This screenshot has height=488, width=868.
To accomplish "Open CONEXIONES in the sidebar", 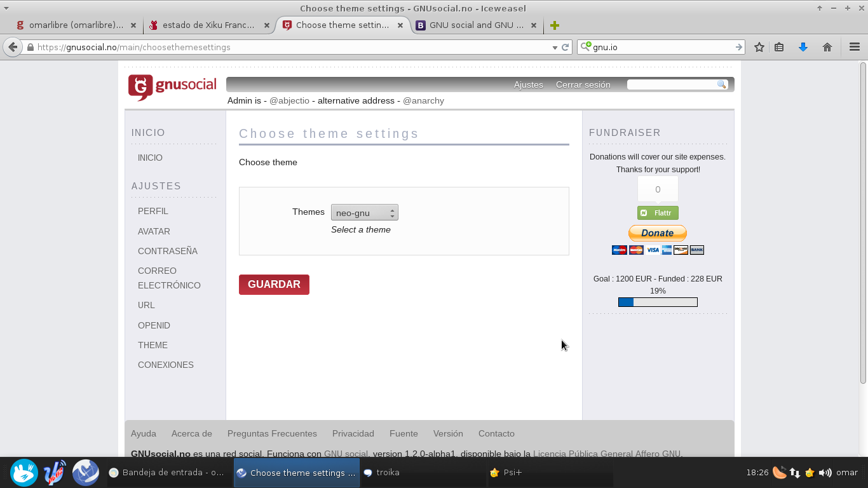I will pyautogui.click(x=166, y=365).
